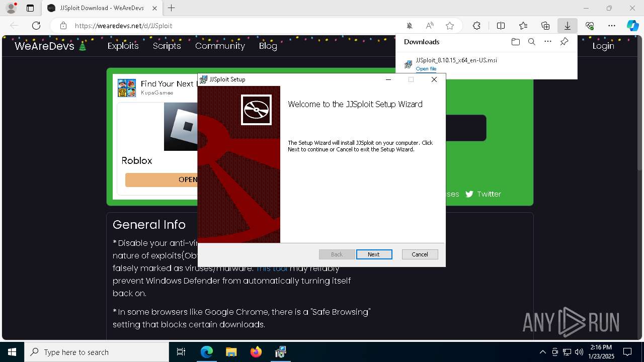
Task: Show hidden system tray icons
Action: 542,352
